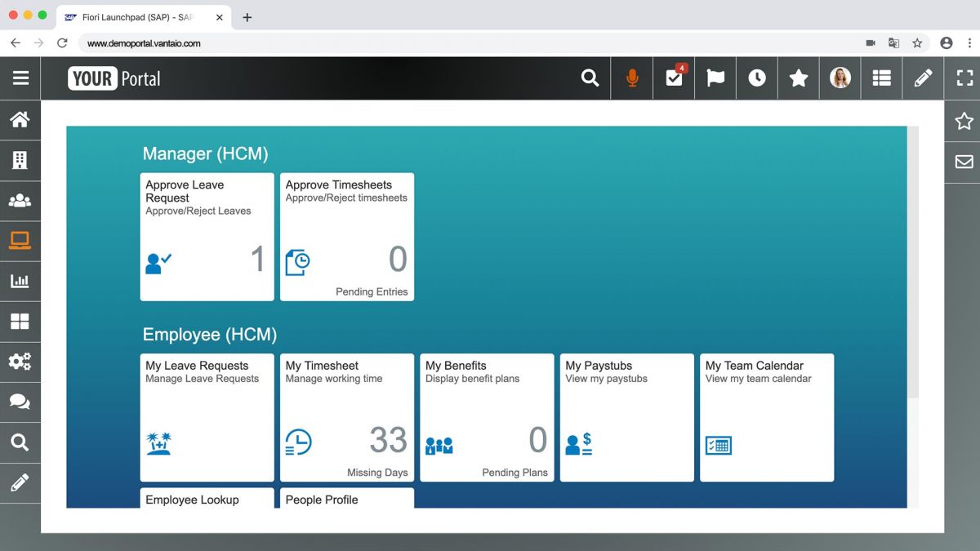Image resolution: width=980 pixels, height=551 pixels.
Task: Select the orange laptop icon in sidebar
Action: 20,241
